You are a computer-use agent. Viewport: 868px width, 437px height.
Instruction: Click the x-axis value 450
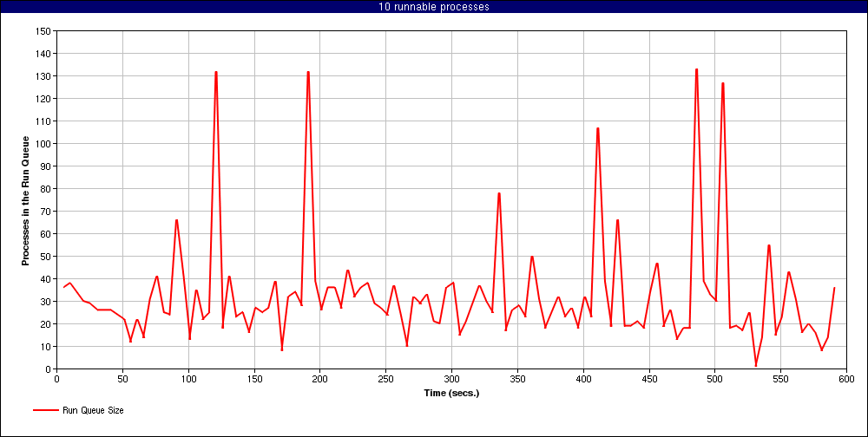pyautogui.click(x=648, y=380)
